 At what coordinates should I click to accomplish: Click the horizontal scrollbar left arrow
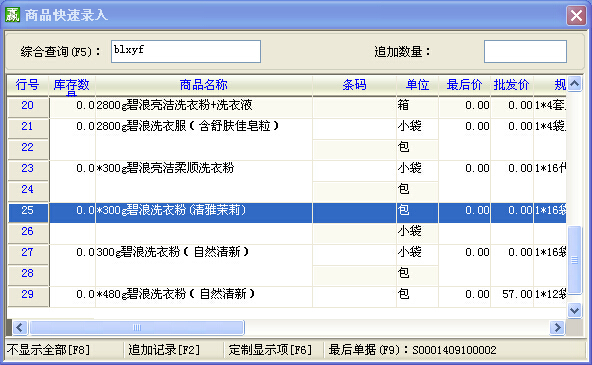[x=20, y=327]
